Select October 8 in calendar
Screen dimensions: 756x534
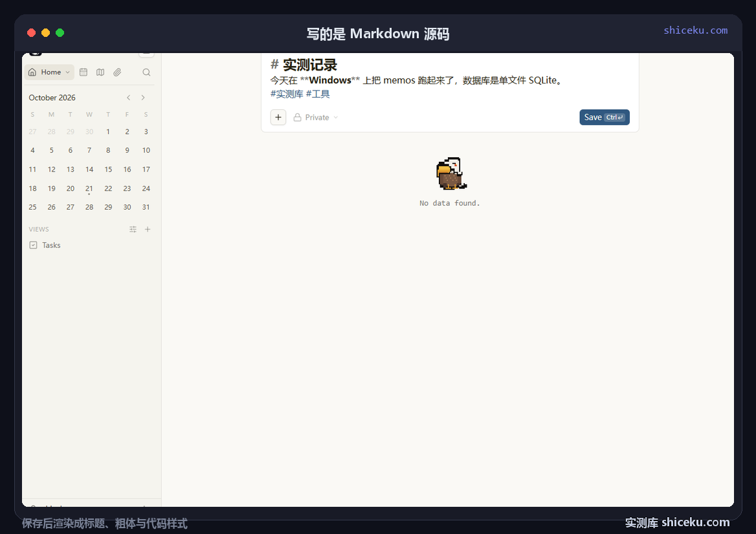click(x=108, y=150)
